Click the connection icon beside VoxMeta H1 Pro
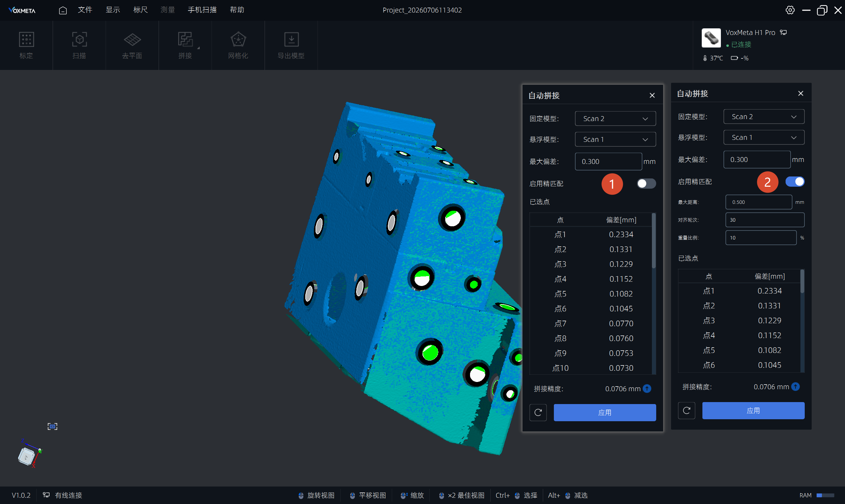 783,32
